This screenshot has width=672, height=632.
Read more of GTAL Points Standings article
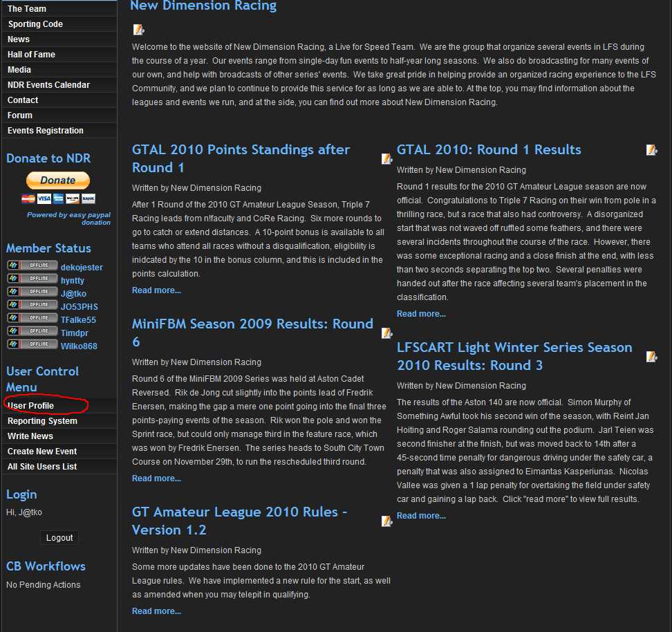pyautogui.click(x=156, y=290)
